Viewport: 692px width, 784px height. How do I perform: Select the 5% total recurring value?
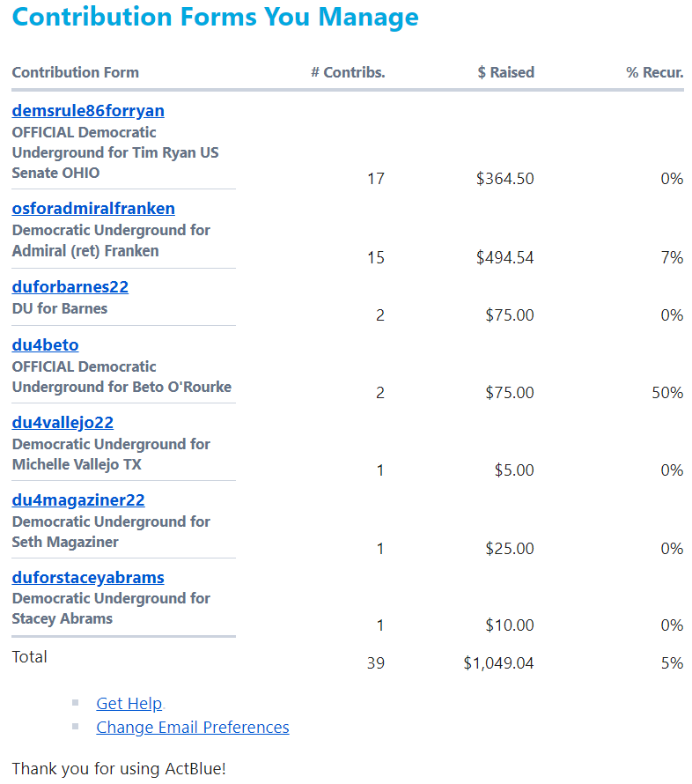[672, 663]
